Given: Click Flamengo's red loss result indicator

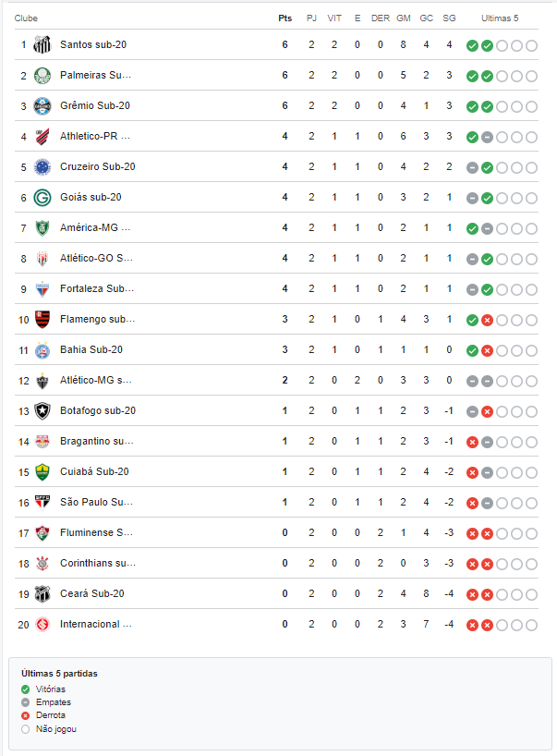Looking at the screenshot, I should point(487,320).
